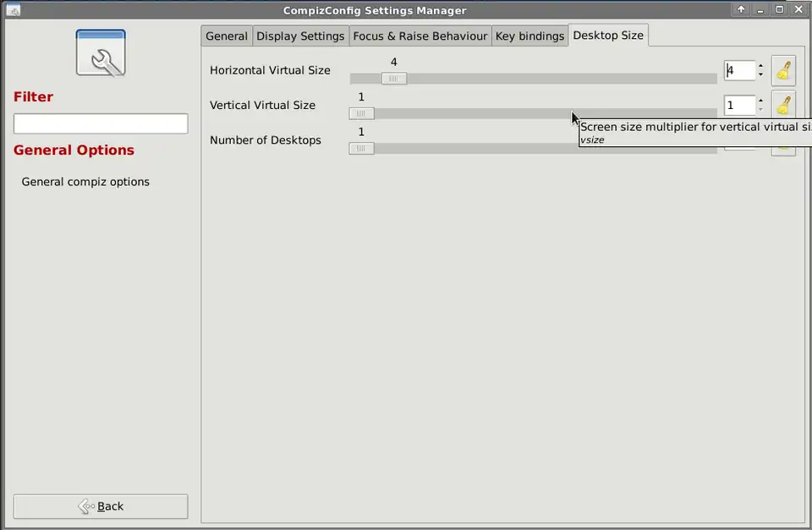Click the shade (up arrow) title bar button
Viewport: 812px width, 530px height.
742,10
